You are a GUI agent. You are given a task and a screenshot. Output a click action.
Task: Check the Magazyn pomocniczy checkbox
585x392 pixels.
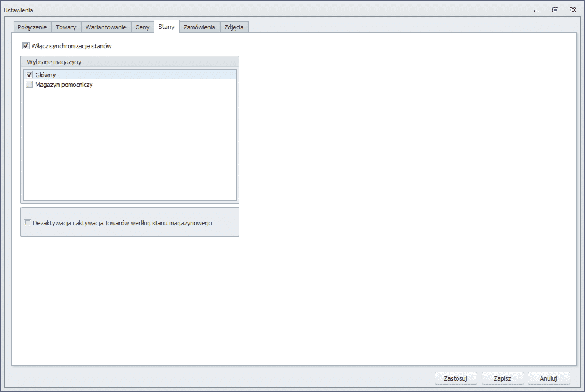pos(29,85)
